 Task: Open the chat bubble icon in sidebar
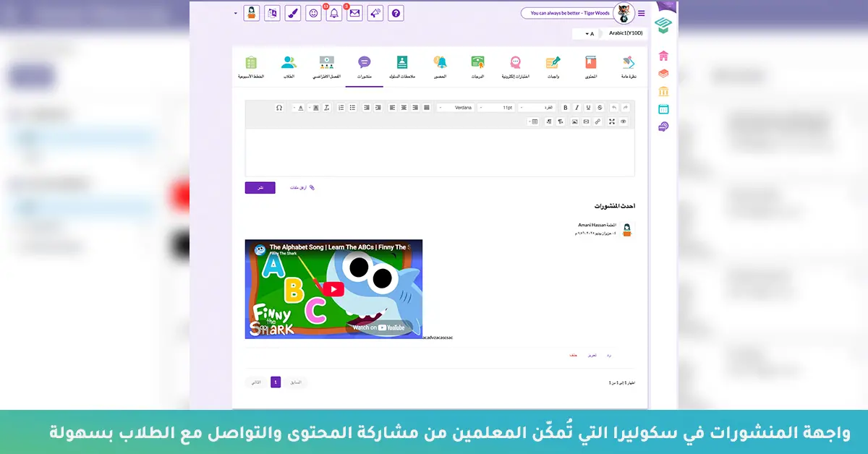tap(663, 127)
